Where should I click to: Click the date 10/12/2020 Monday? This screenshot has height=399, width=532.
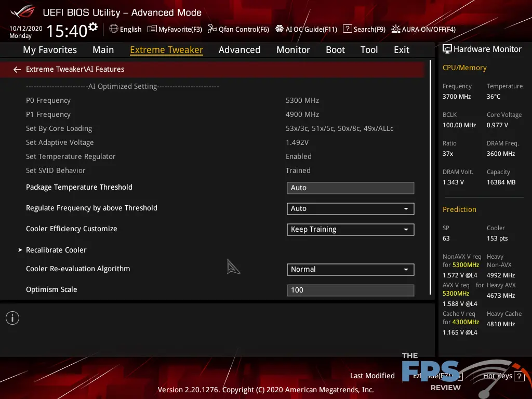click(x=26, y=32)
